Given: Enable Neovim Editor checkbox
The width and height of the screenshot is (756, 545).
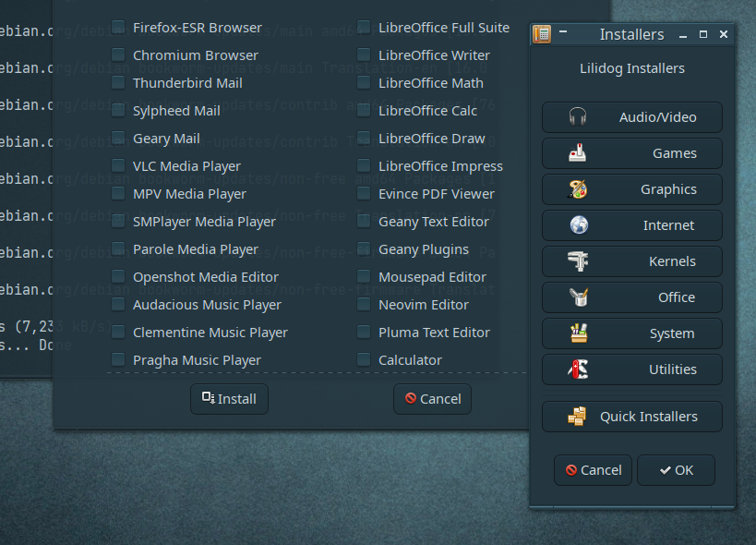Looking at the screenshot, I should (x=364, y=304).
